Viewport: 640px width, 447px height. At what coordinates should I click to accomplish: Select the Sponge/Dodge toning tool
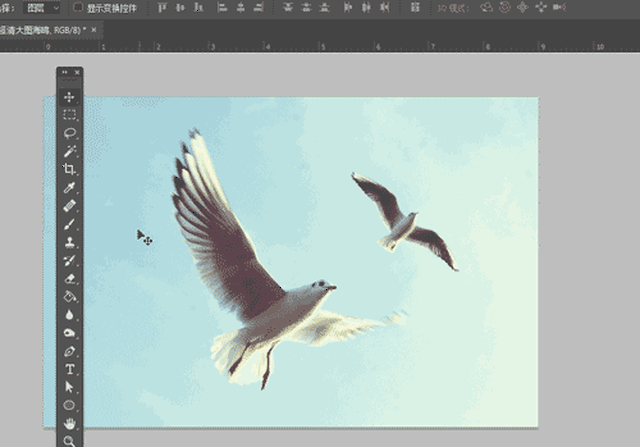[x=69, y=333]
